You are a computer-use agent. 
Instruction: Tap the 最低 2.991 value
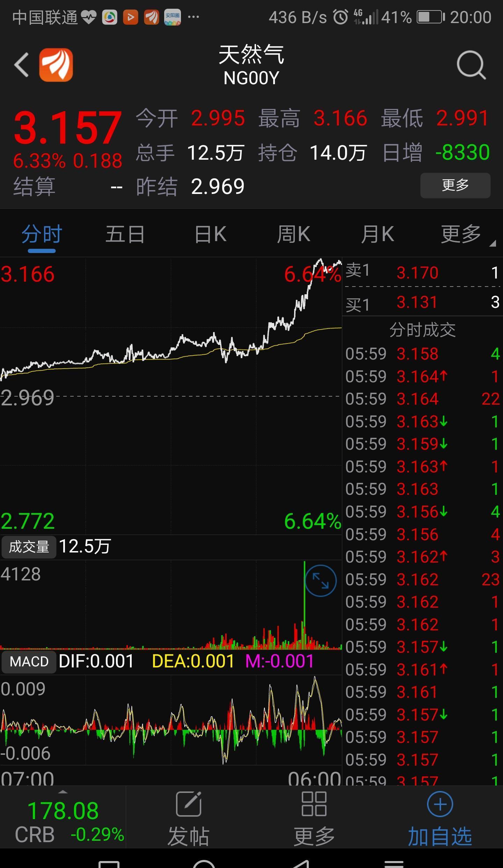coord(462,118)
